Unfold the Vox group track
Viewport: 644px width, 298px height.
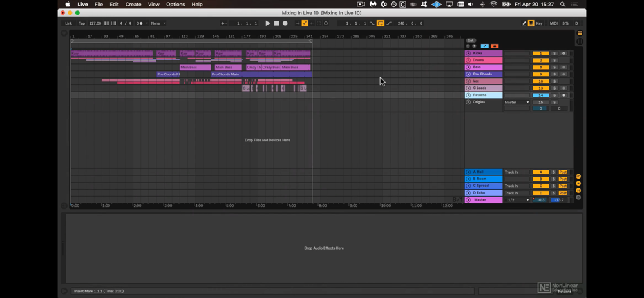[x=468, y=81]
